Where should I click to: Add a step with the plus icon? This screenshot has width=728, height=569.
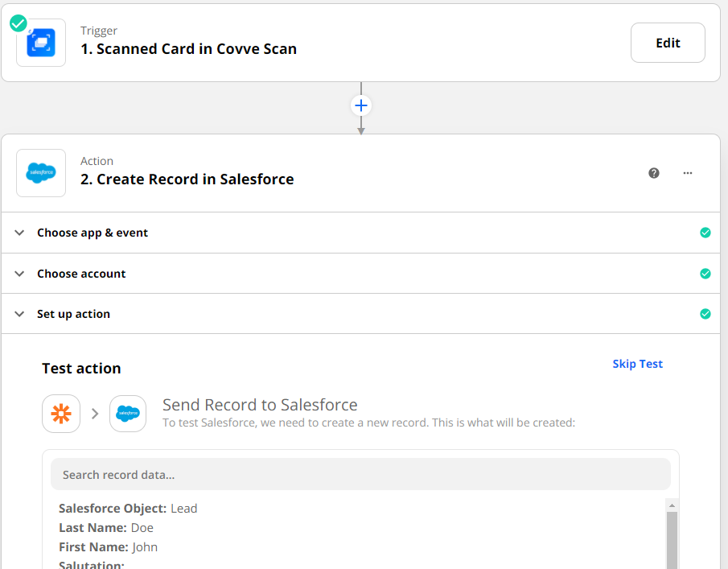[361, 105]
